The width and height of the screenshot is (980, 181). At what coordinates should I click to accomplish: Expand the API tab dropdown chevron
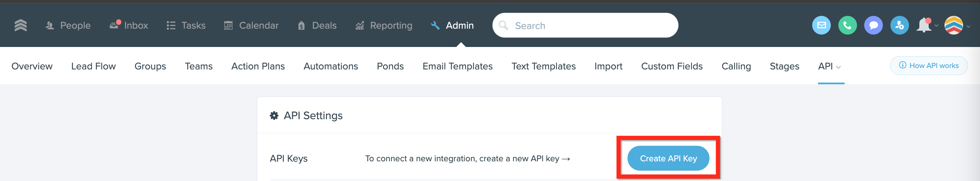(838, 67)
